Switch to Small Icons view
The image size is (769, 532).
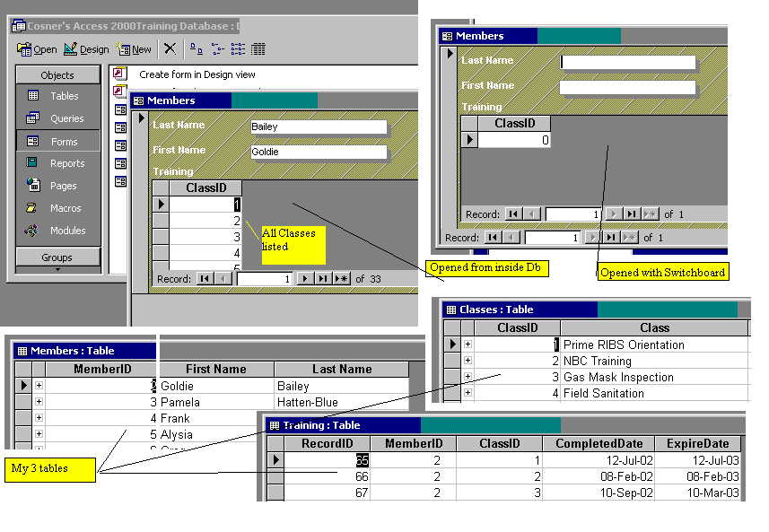(x=217, y=48)
